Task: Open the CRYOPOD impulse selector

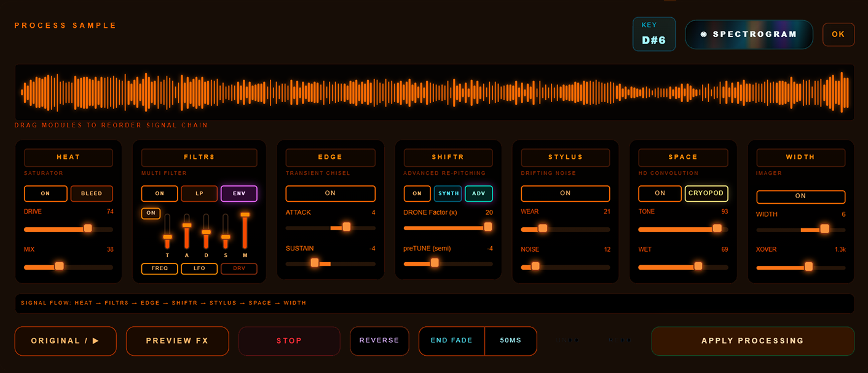Action: [x=706, y=193]
